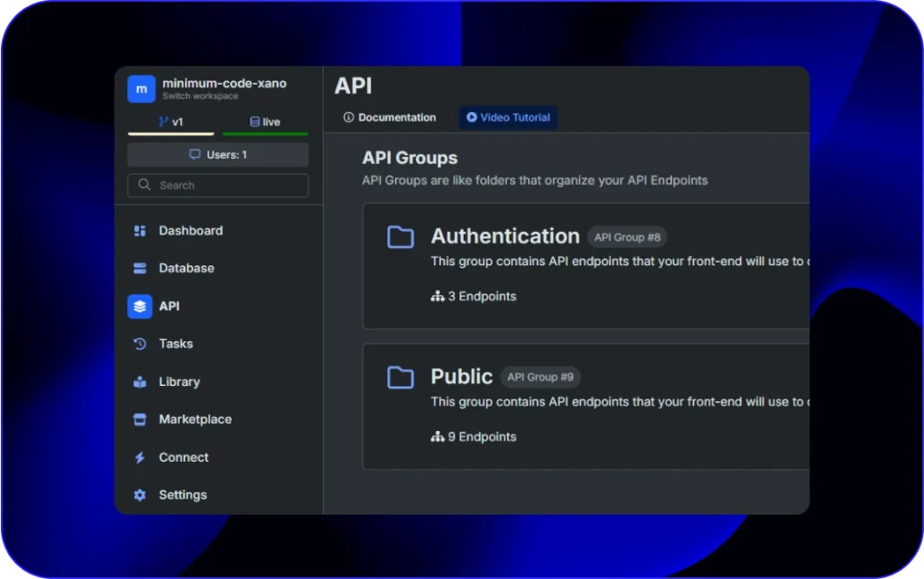
Task: Click into the sidebar Search field
Action: point(217,185)
